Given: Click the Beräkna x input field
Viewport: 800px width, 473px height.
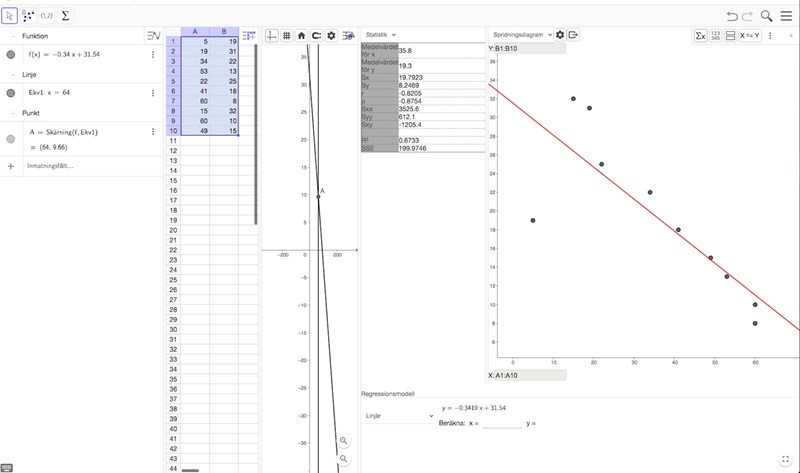Looking at the screenshot, I should [502, 424].
